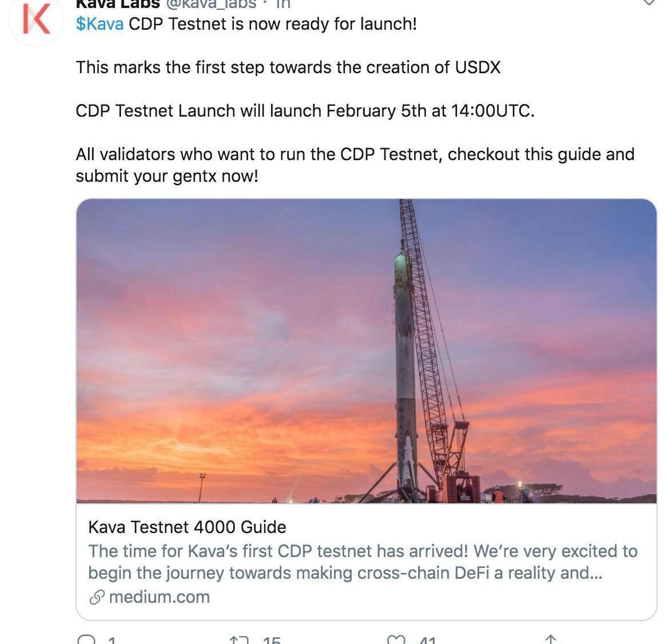668x644 pixels.
Task: Click the @kava_labs handle
Action: click(x=211, y=3)
